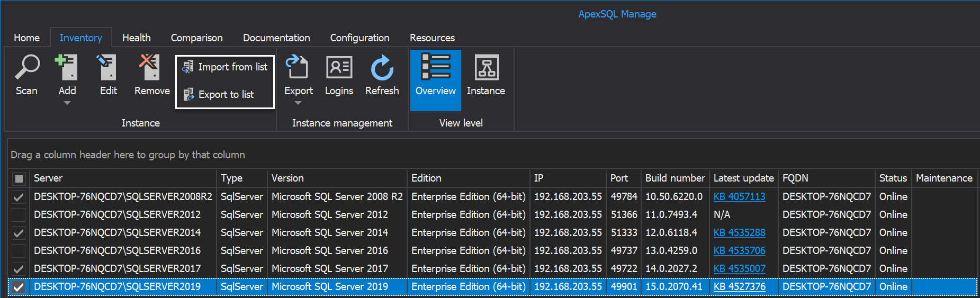Click the Add instance icon
Image resolution: width=980 pixels, height=298 pixels.
[67, 67]
